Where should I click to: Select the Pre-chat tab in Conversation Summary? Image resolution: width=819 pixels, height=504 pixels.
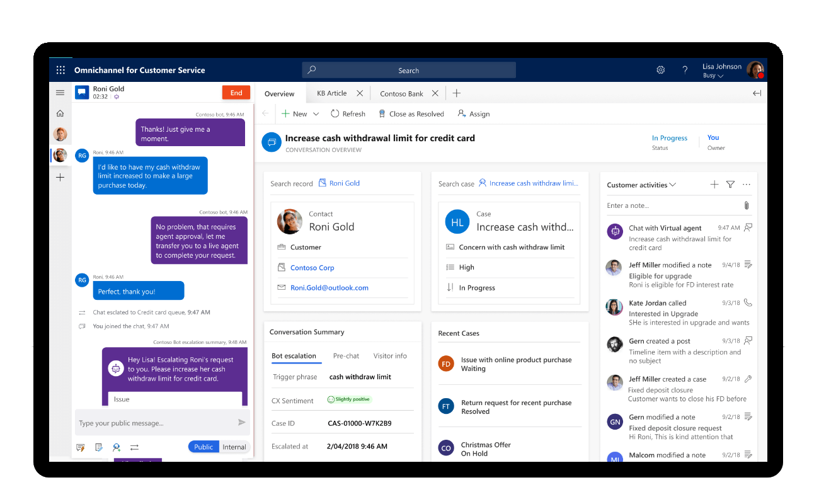[346, 355]
